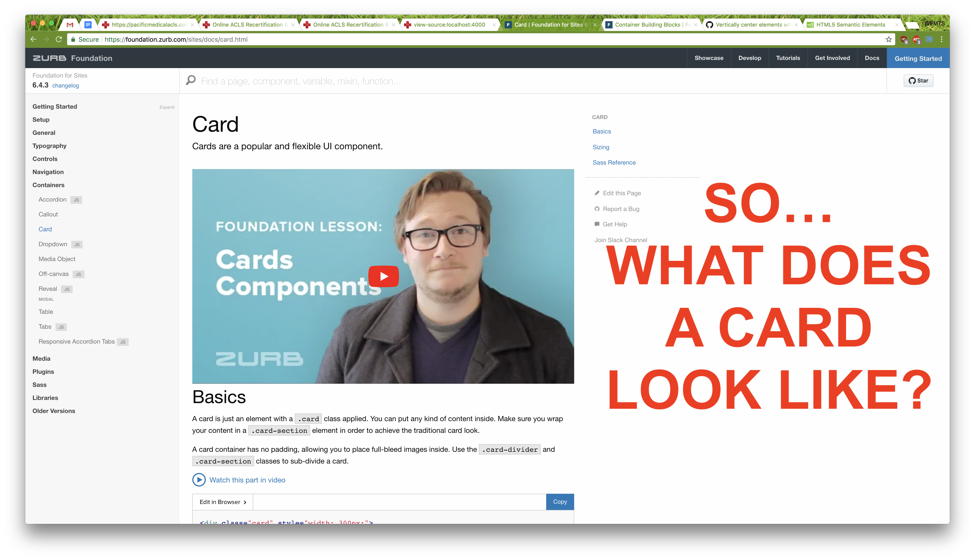975x560 pixels.
Task: Click the back navigation arrow
Action: pyautogui.click(x=33, y=39)
